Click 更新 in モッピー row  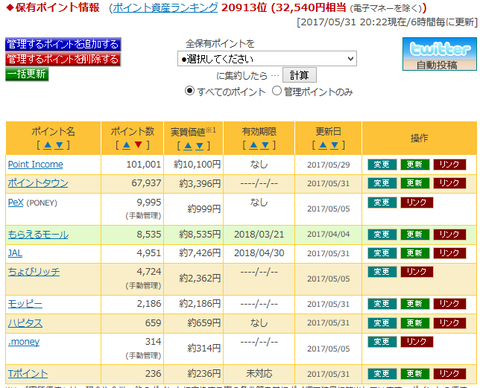415,304
